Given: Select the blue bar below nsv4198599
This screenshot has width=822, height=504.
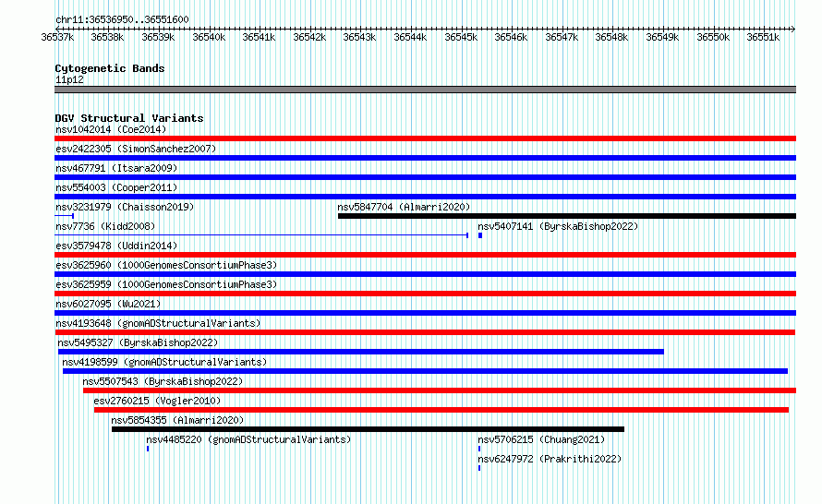Looking at the screenshot, I should click(x=425, y=371).
